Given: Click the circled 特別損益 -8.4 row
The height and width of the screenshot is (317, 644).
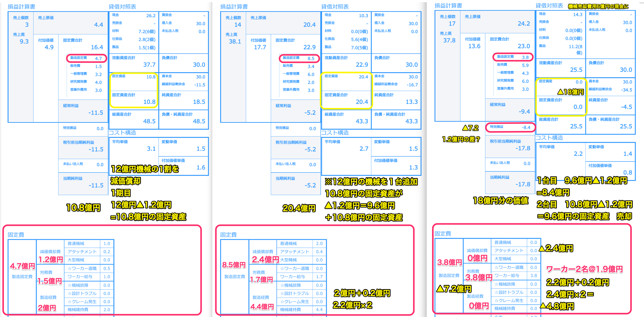Looking at the screenshot, I should (x=510, y=127).
